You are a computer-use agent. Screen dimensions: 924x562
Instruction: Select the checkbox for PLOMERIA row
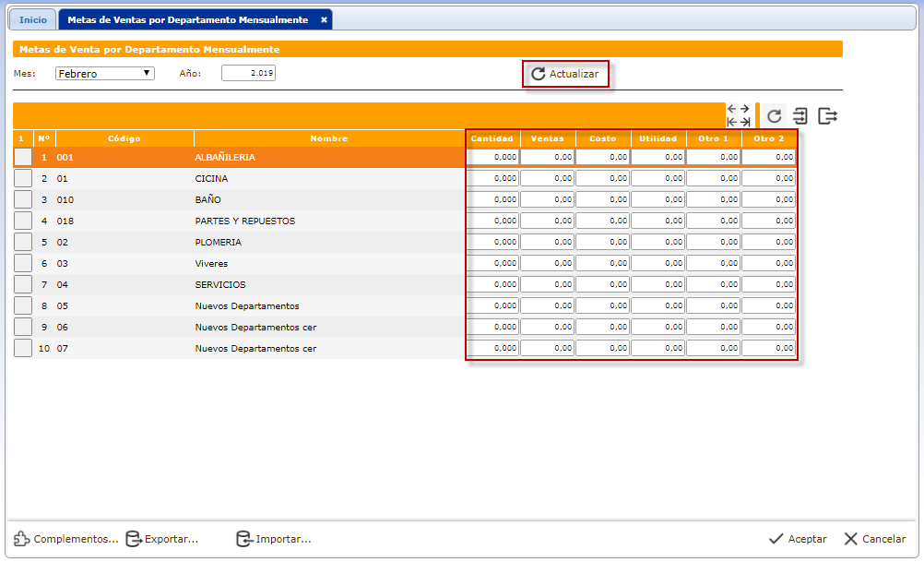pos(23,243)
